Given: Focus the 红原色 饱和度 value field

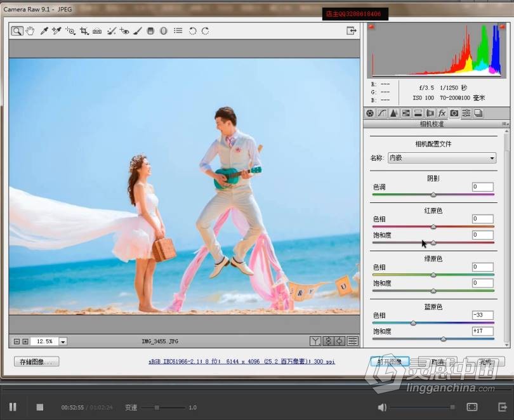Looking at the screenshot, I should pos(482,235).
